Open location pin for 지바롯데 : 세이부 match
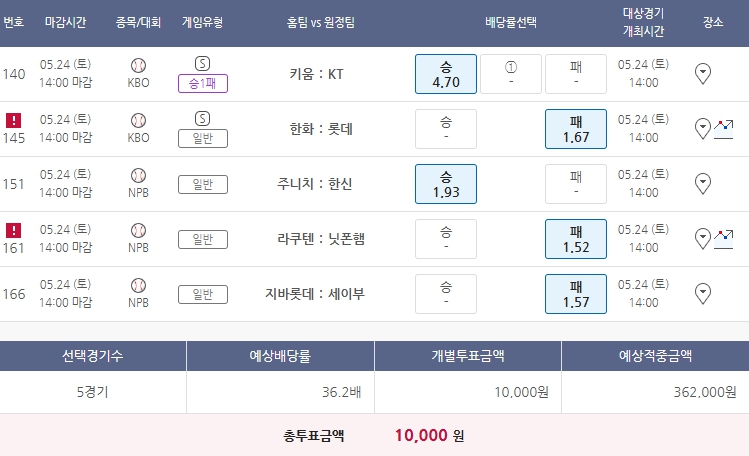Screen dimensions: 749x456 [703, 293]
